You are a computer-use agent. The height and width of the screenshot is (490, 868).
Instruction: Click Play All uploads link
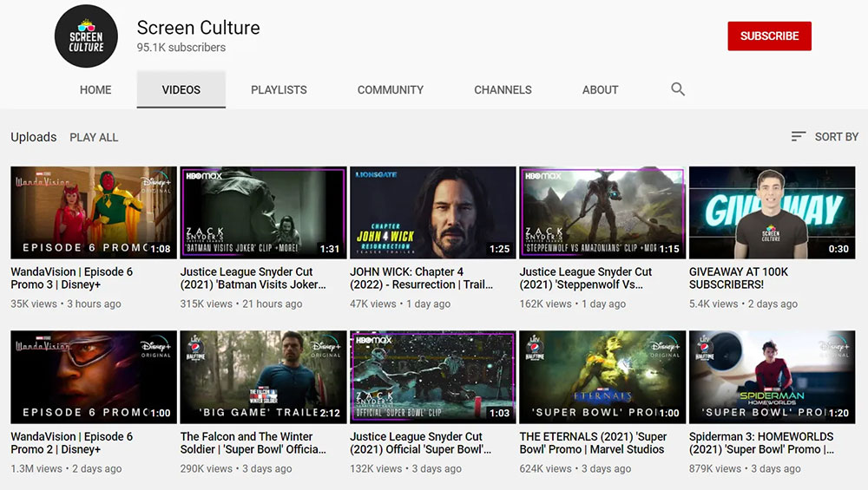(x=94, y=137)
